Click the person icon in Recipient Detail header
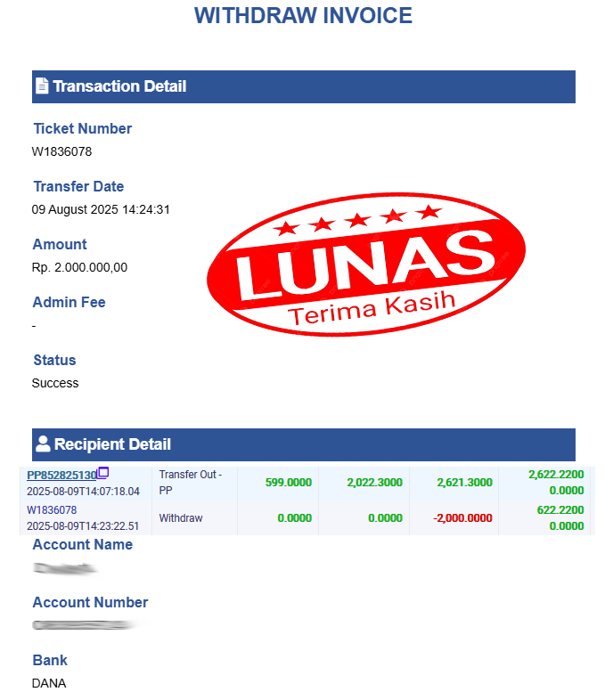This screenshot has width=613, height=700. coord(43,444)
